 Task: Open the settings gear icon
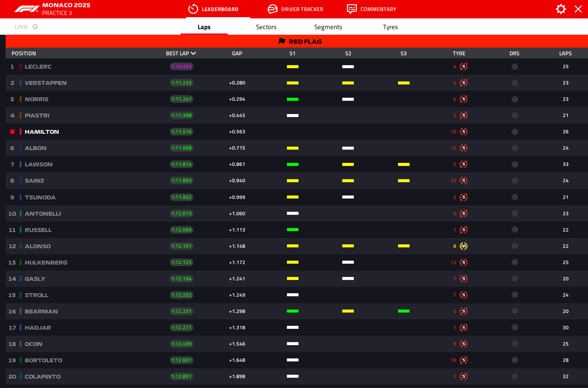tap(561, 9)
